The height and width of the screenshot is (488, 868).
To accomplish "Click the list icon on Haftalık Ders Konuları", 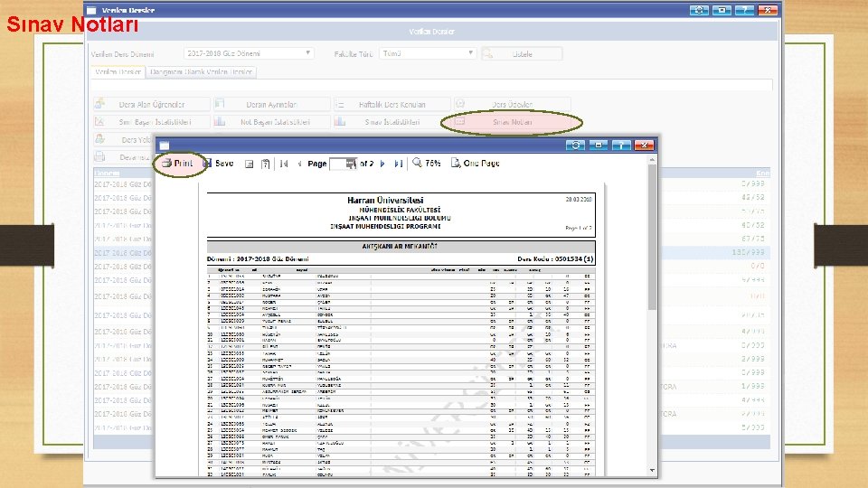I will pos(340,104).
